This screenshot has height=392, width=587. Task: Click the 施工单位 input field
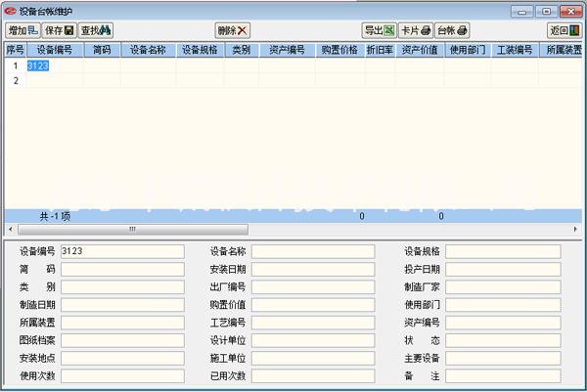click(x=313, y=359)
